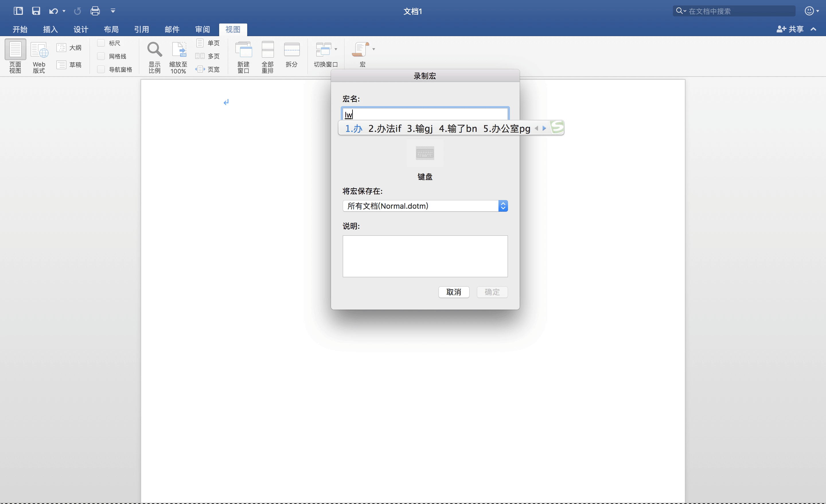
Task: Switch to the Insert (插入) tab
Action: click(x=50, y=30)
